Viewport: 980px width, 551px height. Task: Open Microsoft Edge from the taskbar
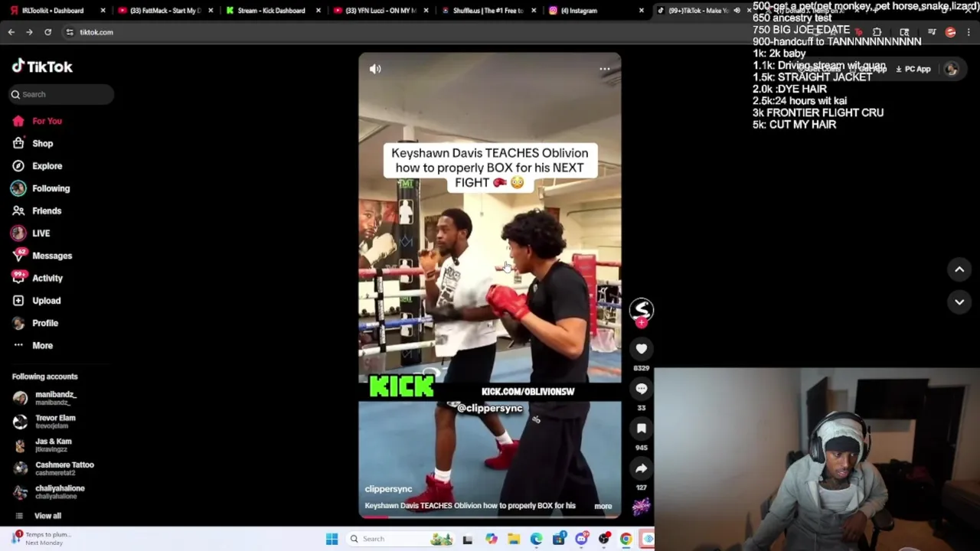click(x=537, y=539)
